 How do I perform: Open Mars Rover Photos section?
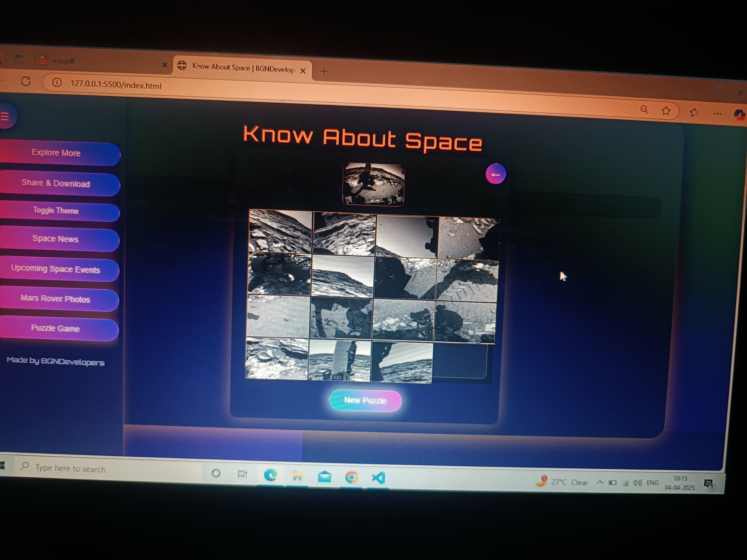(56, 299)
